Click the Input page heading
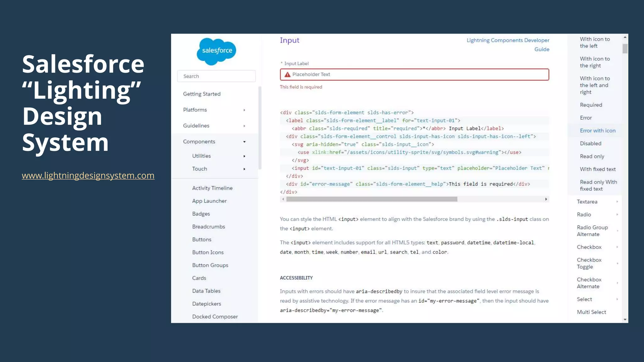644x362 pixels. [290, 41]
